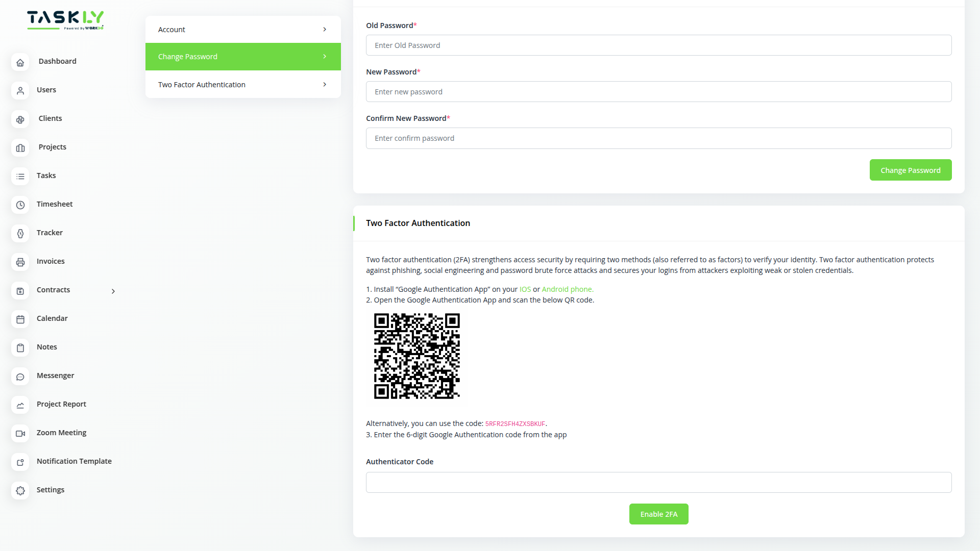Image resolution: width=980 pixels, height=551 pixels.
Task: Select the Timesheet clock icon
Action: (20, 205)
